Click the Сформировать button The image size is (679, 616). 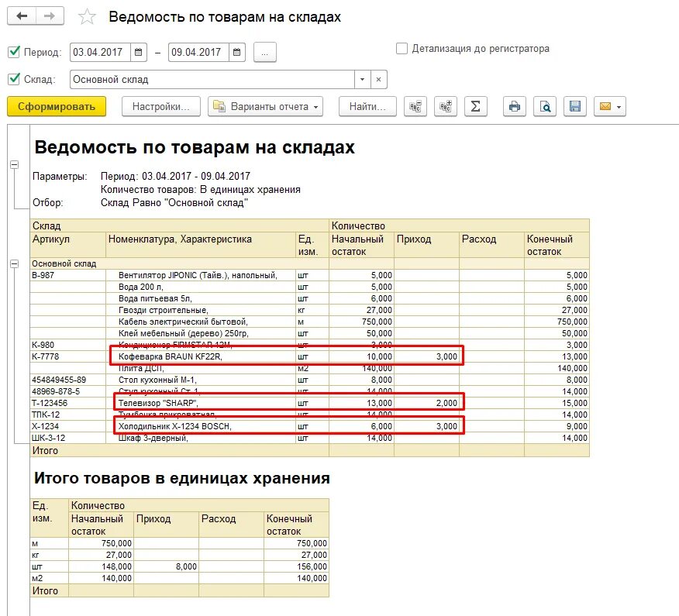(x=57, y=106)
